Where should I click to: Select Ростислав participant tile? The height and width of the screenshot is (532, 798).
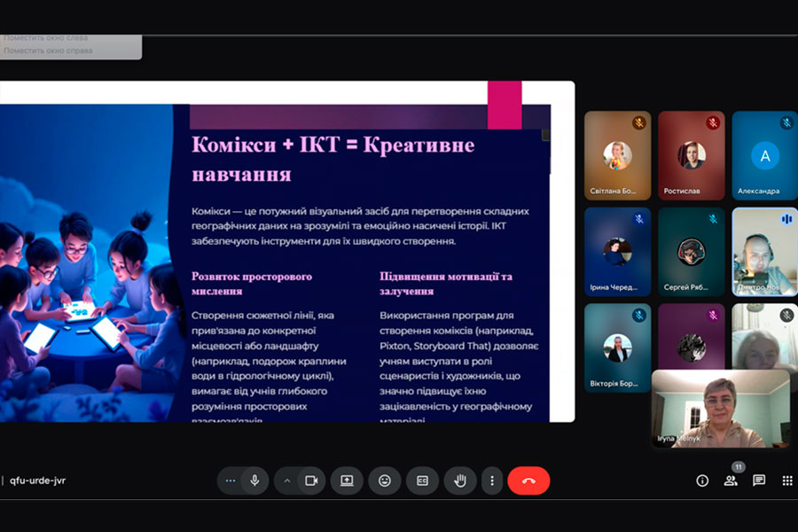pos(691,155)
